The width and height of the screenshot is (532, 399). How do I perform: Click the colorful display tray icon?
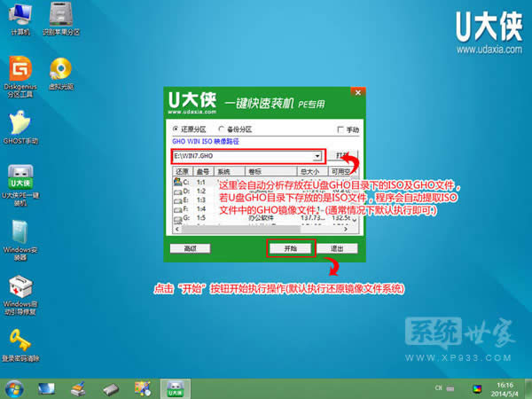point(477,389)
